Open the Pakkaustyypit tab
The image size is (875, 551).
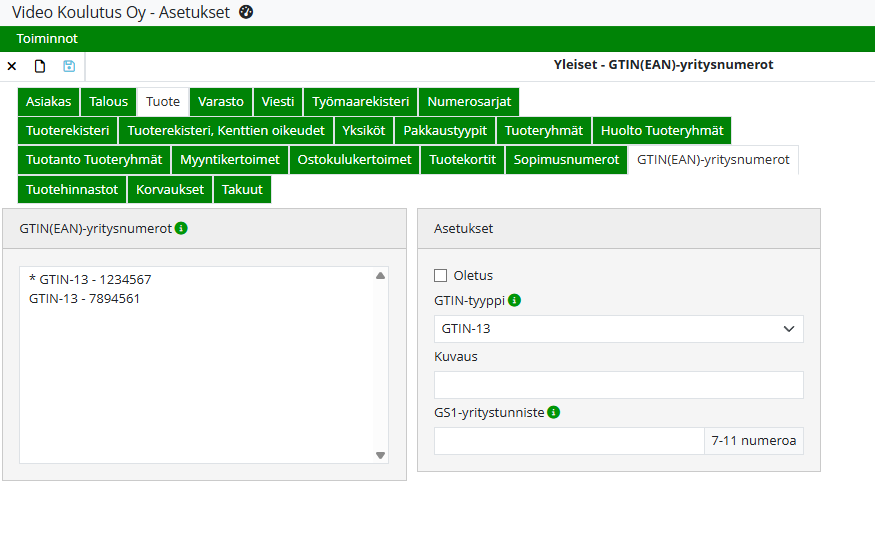point(445,131)
